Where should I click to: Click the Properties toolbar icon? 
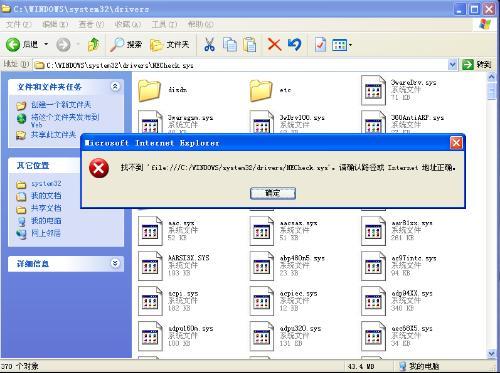tap(320, 45)
